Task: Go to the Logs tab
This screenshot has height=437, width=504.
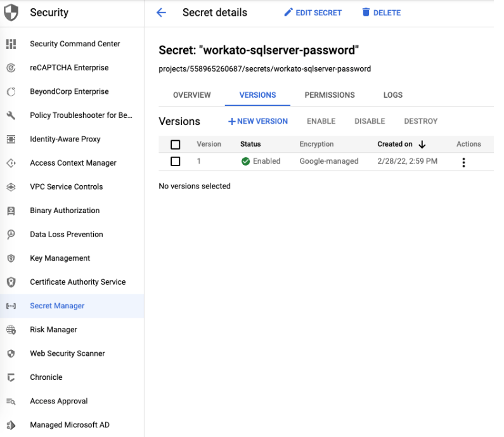Action: click(x=392, y=95)
